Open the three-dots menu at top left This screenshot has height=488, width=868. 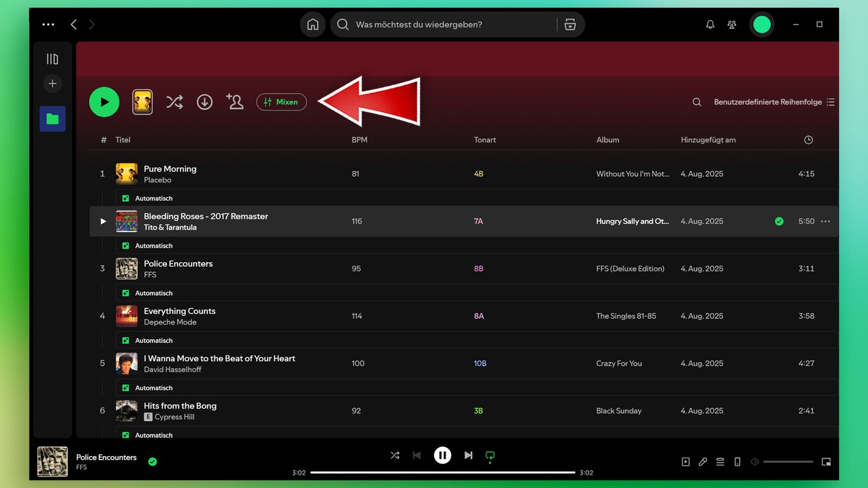(x=48, y=25)
